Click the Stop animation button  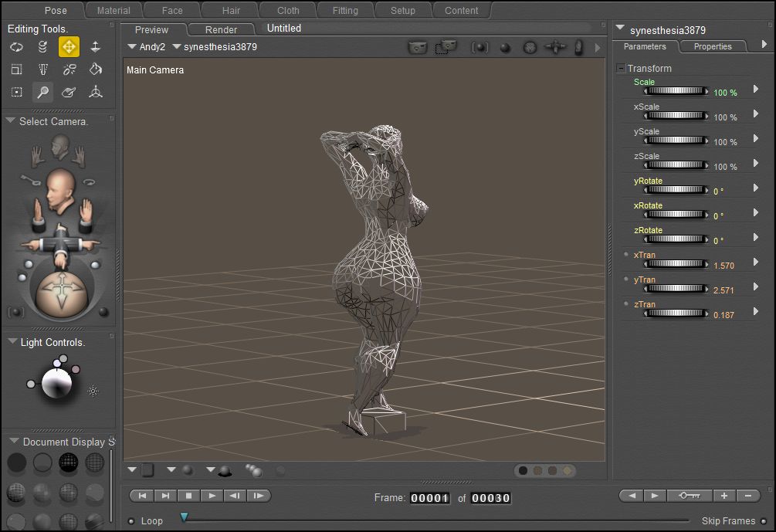(x=188, y=496)
